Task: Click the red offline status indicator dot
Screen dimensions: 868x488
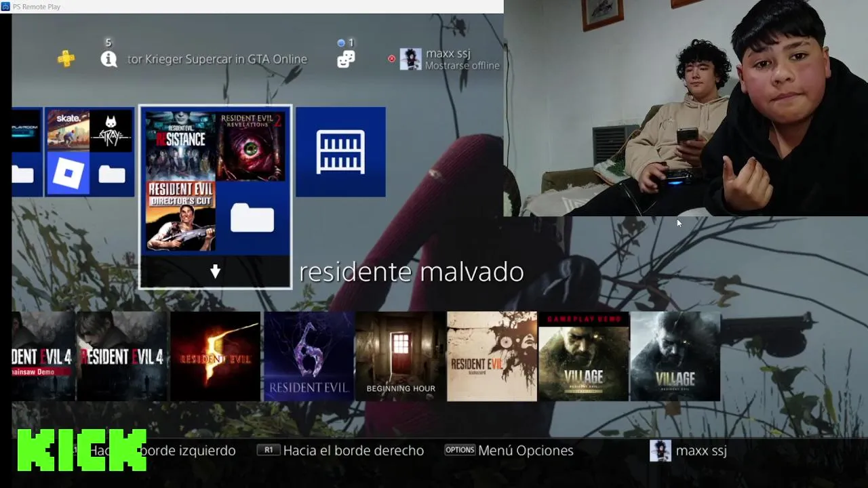Action: click(x=391, y=59)
